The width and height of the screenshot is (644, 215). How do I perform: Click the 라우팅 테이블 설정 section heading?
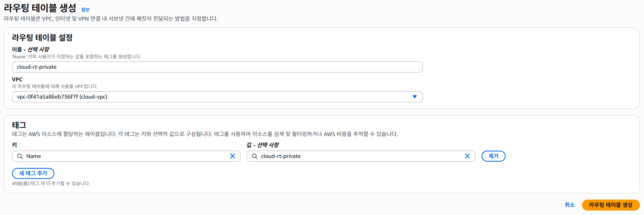(42, 38)
